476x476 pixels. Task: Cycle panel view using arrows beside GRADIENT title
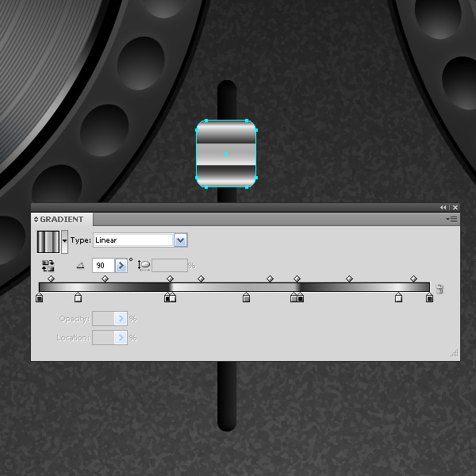point(36,219)
